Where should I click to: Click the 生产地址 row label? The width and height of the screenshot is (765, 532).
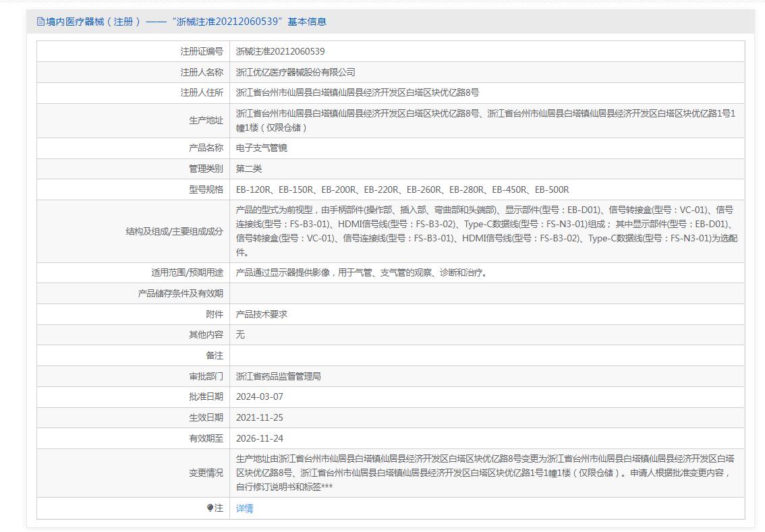pos(206,120)
